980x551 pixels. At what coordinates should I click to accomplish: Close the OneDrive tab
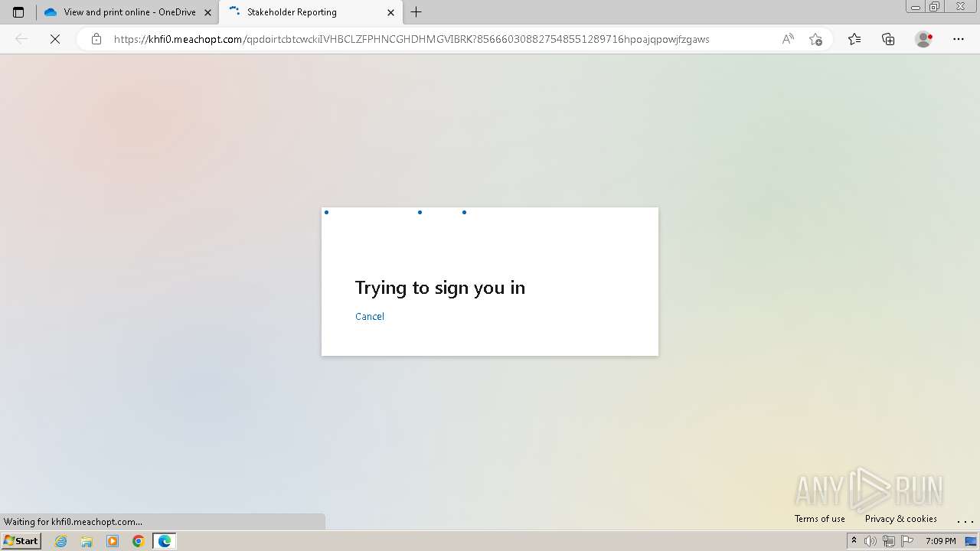(x=207, y=12)
